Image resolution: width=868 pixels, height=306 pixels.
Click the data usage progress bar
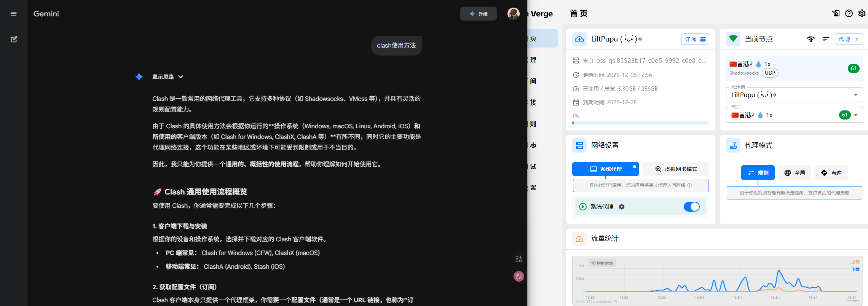(x=640, y=123)
